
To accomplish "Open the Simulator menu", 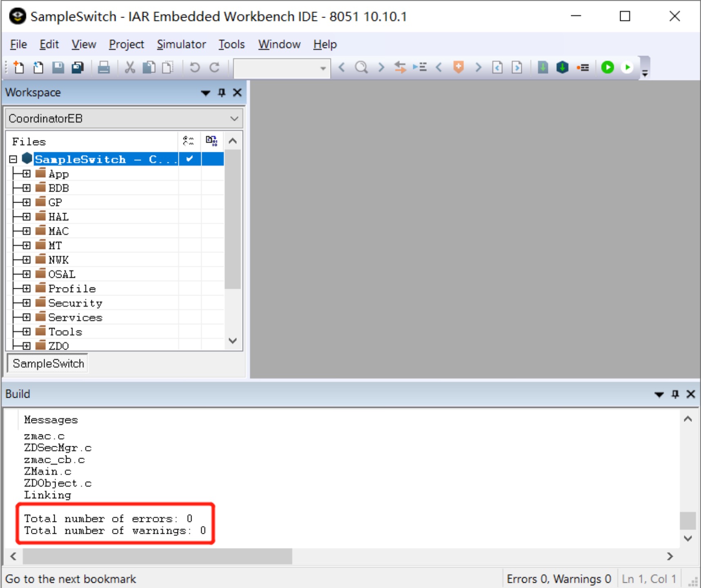I will tap(181, 44).
